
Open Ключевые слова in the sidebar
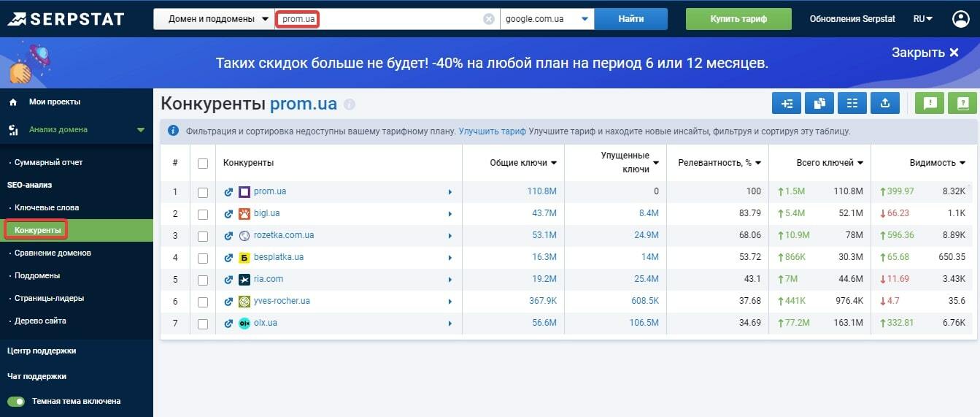pos(47,208)
